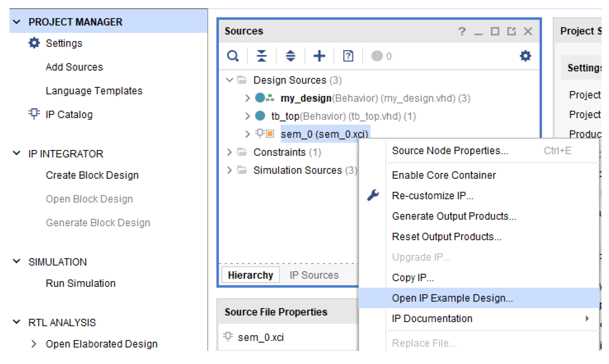Screen dimensions: 609x364
Task: Select Re-customize IP from context menu
Action: 432,196
